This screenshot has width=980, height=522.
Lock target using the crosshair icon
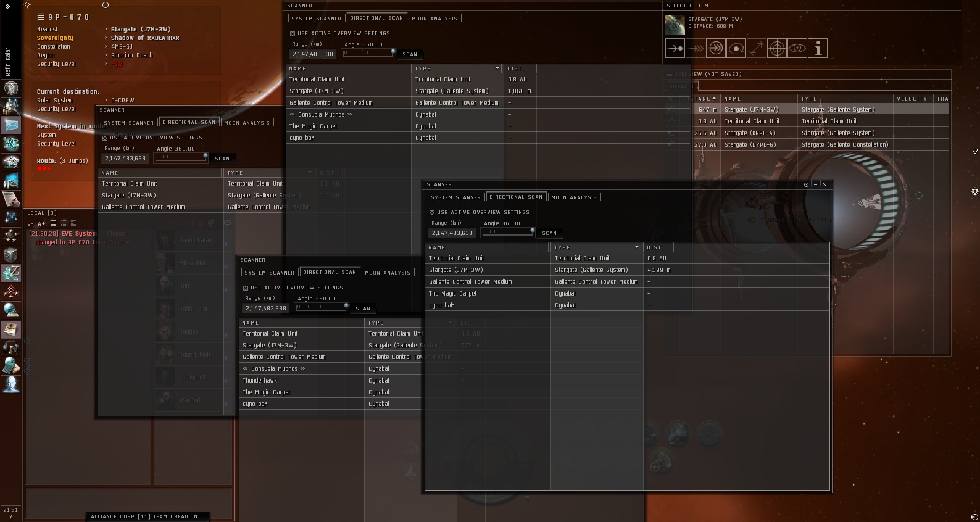[777, 48]
